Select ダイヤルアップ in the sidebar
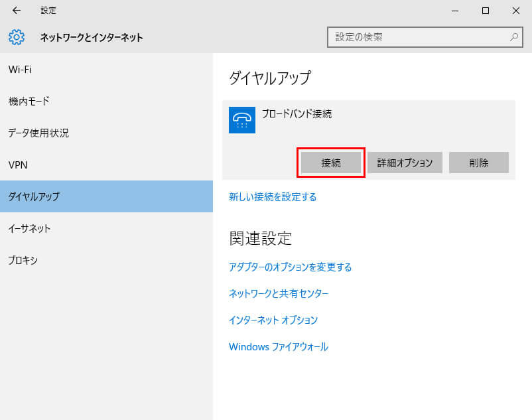This screenshot has height=420, width=532. coord(34,196)
